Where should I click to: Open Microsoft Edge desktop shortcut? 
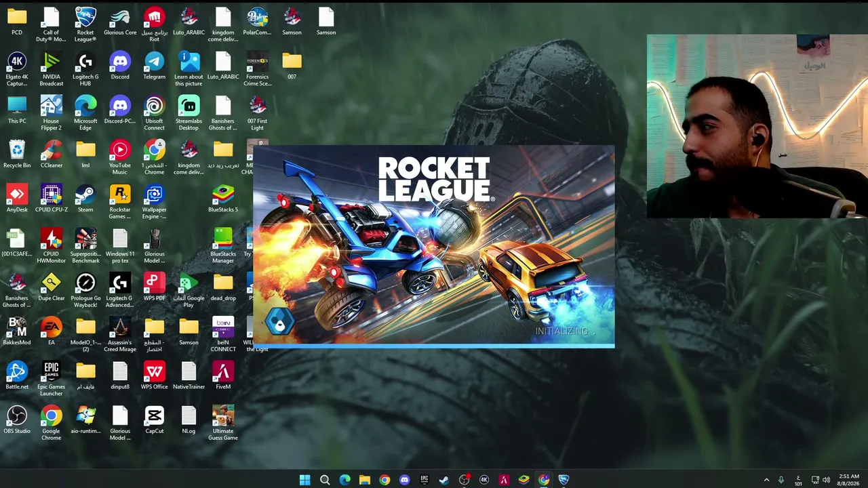click(85, 113)
